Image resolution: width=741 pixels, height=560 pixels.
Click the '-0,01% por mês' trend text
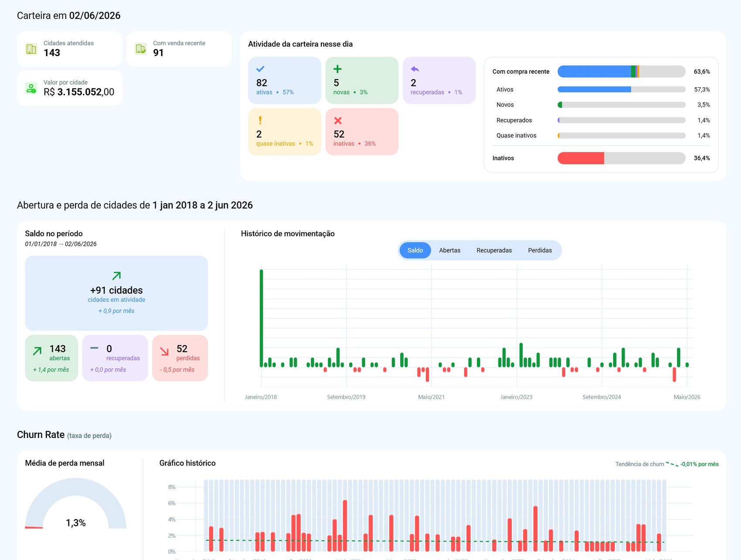coord(699,464)
